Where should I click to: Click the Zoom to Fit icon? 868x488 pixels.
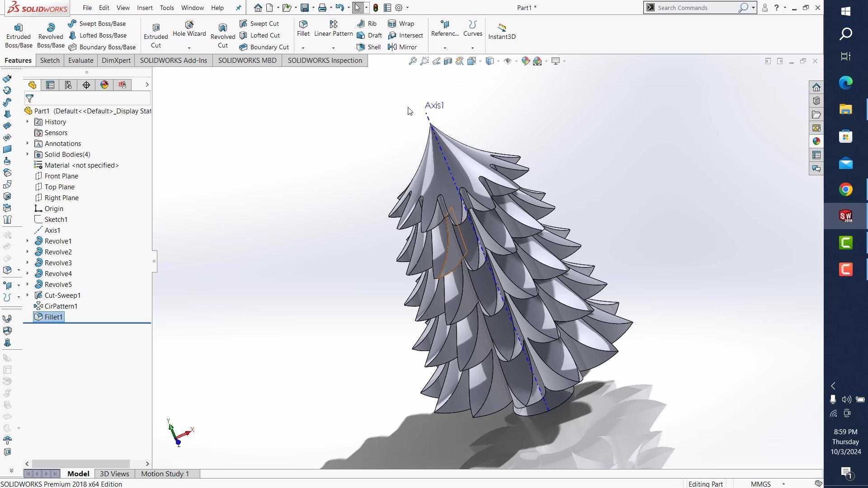pos(412,61)
